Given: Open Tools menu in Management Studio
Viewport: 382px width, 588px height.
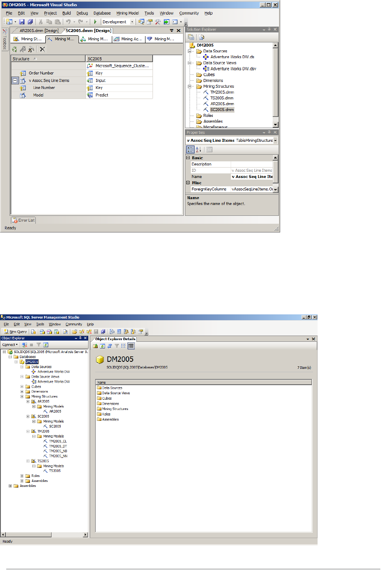Looking at the screenshot, I should [40, 324].
